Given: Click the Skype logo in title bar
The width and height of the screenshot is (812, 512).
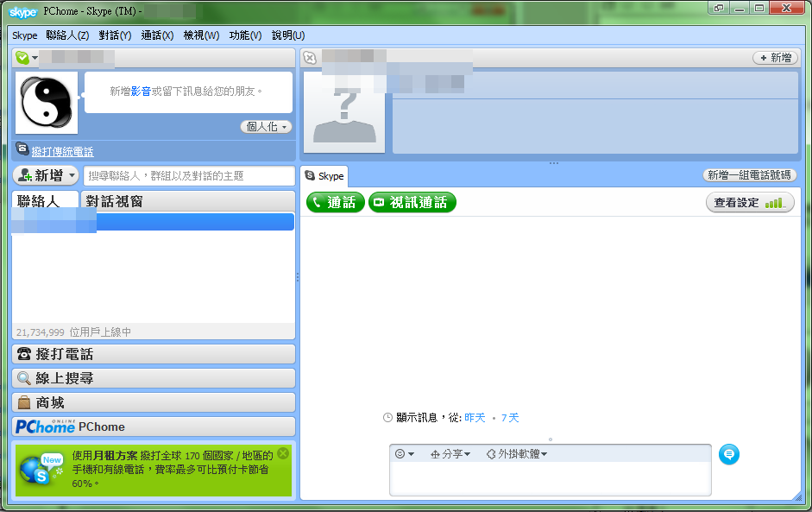Looking at the screenshot, I should pos(23,12).
